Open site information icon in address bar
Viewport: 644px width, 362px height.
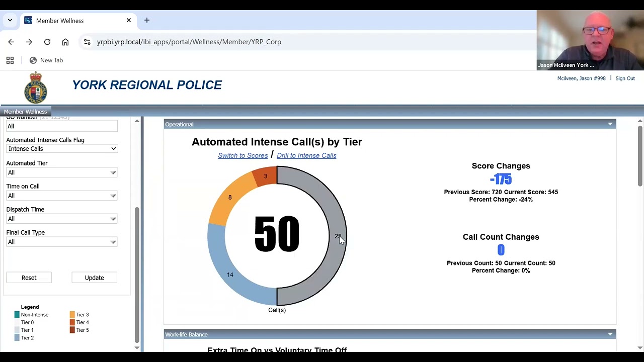click(87, 42)
